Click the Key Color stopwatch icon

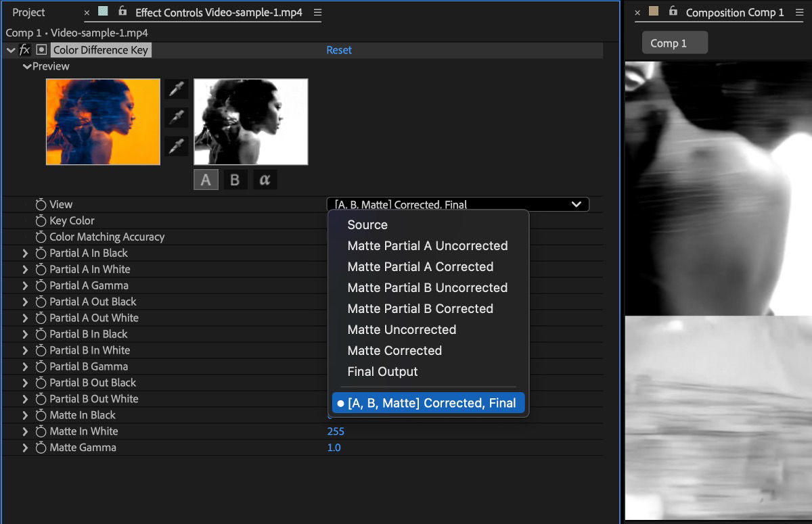pos(41,220)
